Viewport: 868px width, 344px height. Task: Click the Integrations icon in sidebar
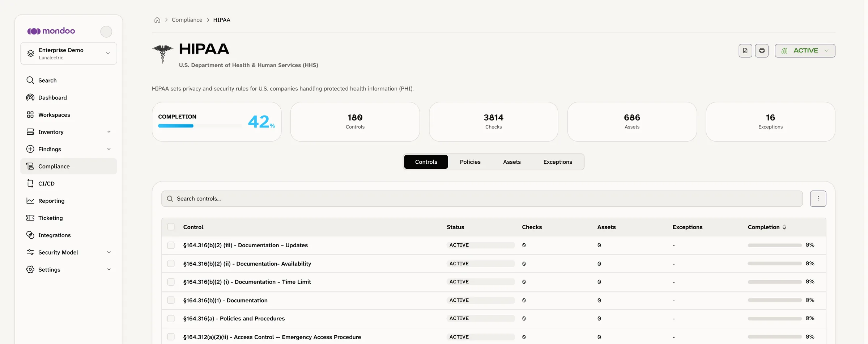(30, 235)
